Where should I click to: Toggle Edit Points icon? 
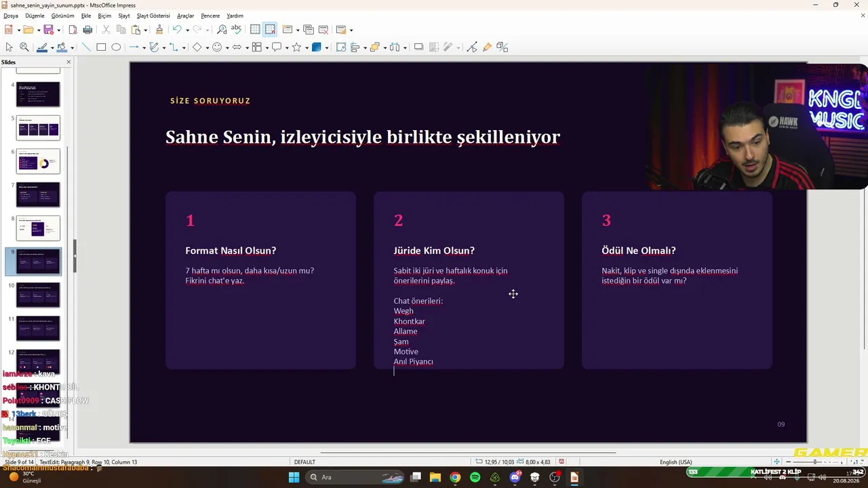coord(472,47)
